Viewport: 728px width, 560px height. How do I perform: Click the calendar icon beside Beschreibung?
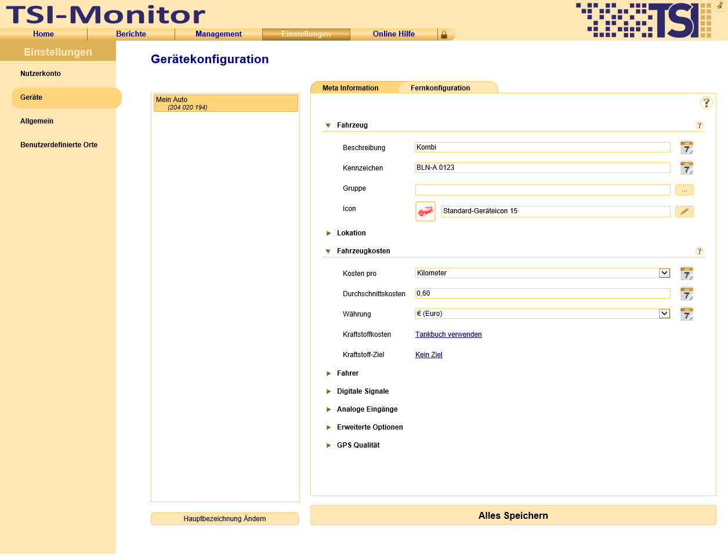687,147
